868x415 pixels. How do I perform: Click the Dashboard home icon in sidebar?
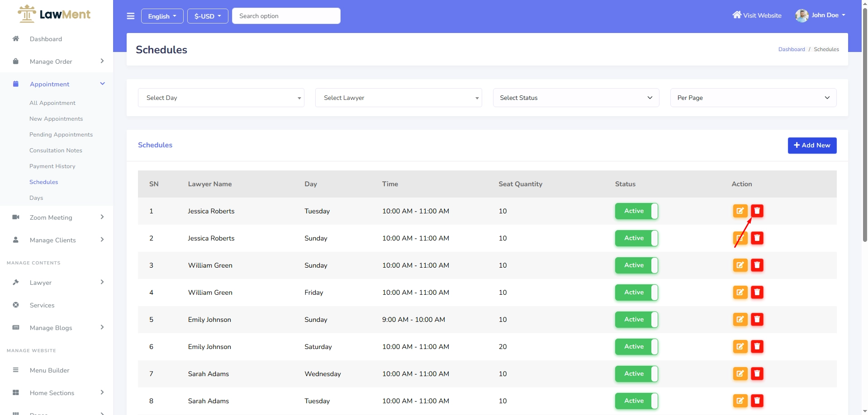tap(16, 39)
